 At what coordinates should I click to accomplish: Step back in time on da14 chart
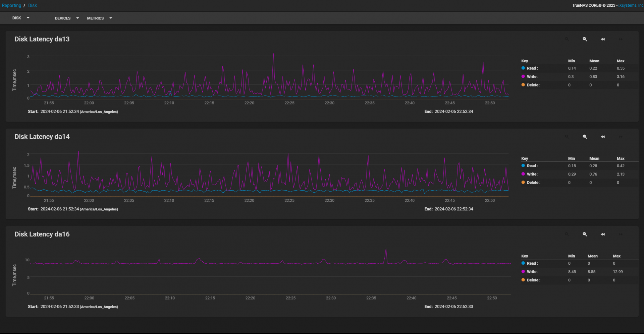pyautogui.click(x=603, y=137)
